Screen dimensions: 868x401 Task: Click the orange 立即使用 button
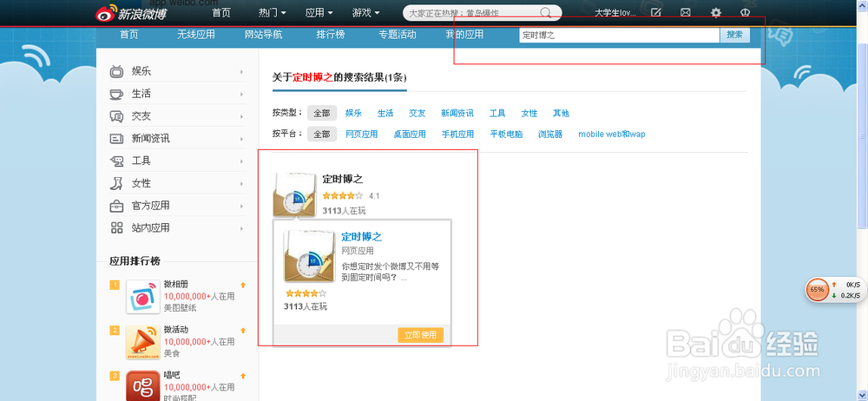(421, 335)
